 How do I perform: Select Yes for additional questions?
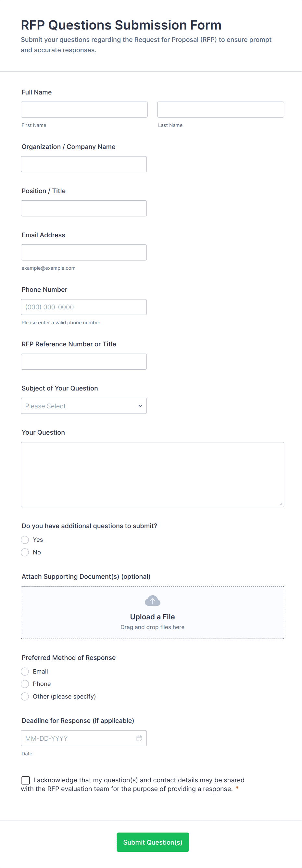pyautogui.click(x=25, y=540)
